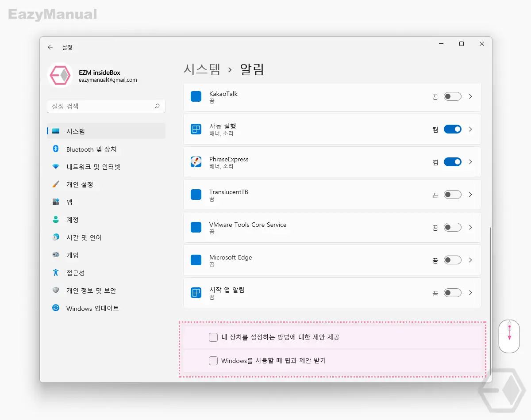Open 게임 settings label

pos(73,255)
